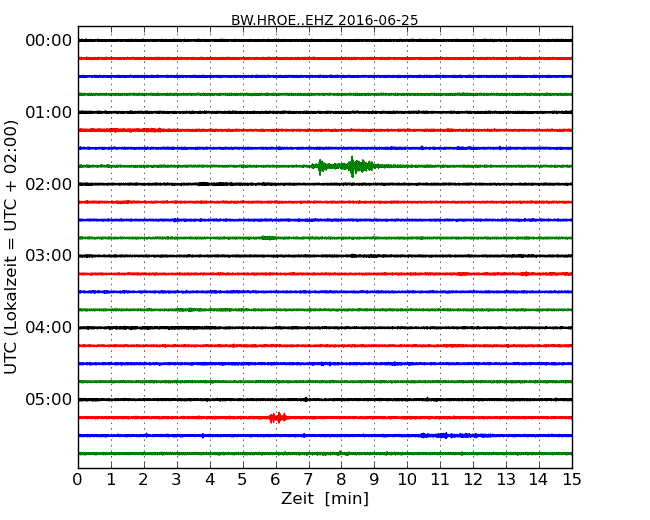Click the x-axis tick label 7
The height and width of the screenshot is (520, 650).
(x=308, y=480)
